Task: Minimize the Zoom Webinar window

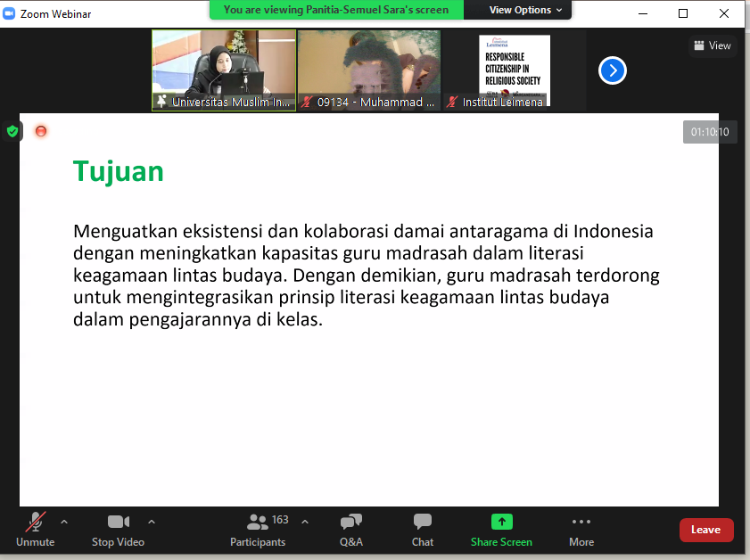Action: 643,13
